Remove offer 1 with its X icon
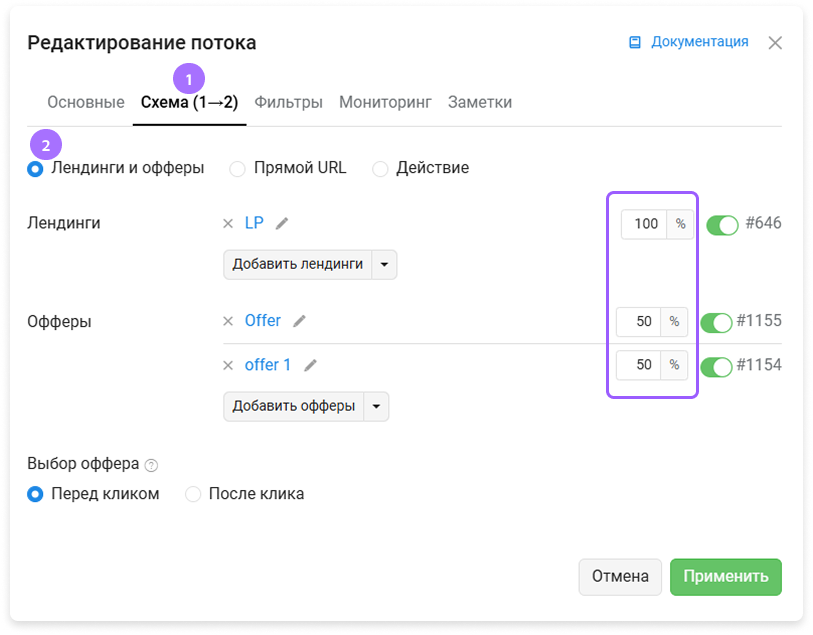The width and height of the screenshot is (813, 635). (228, 365)
